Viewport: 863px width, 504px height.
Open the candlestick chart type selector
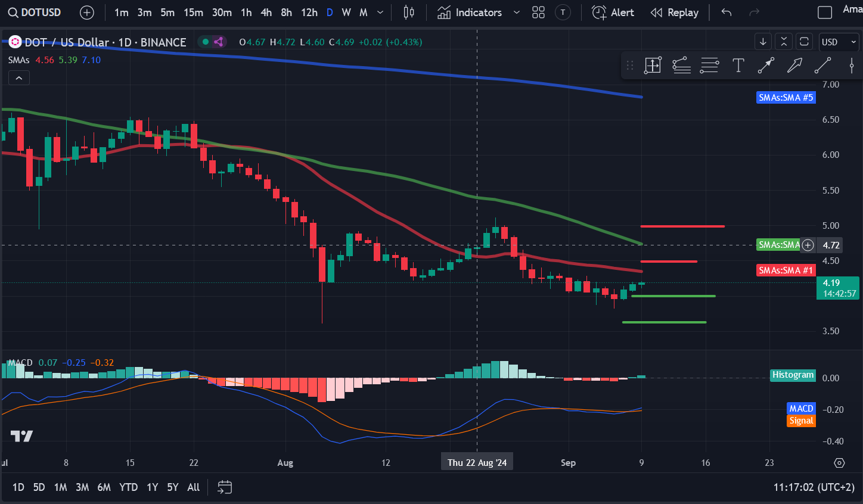coord(409,13)
